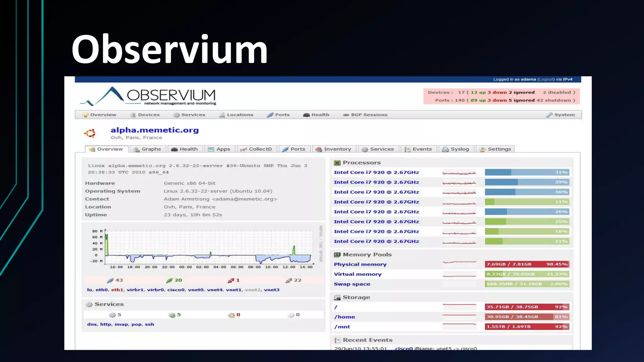Open the vnet4 interface link
This screenshot has height=362, width=644.
point(215,290)
